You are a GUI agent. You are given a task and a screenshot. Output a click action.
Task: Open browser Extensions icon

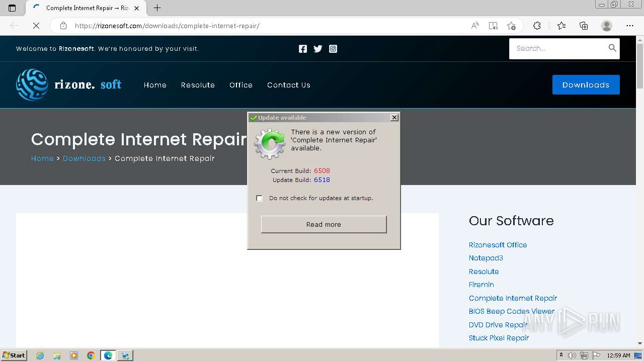click(537, 26)
